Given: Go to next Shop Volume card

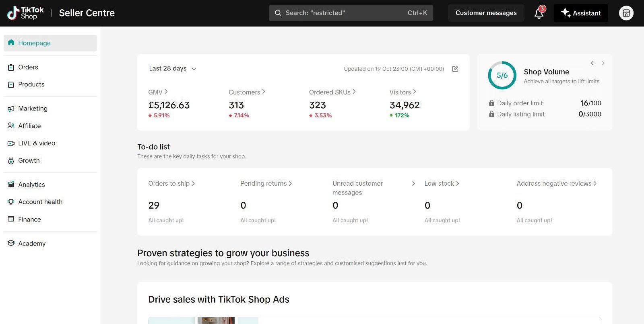Looking at the screenshot, I should point(603,63).
